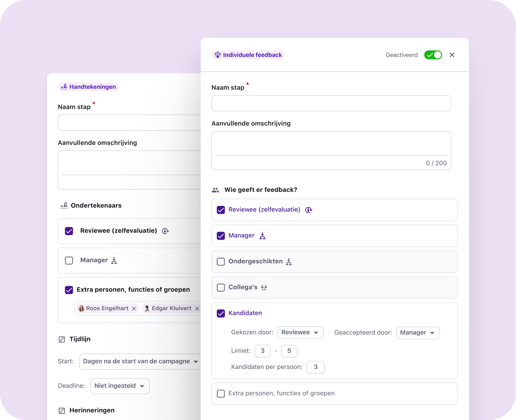Image resolution: width=516 pixels, height=420 pixels.
Task: Click Limiet minimum field showing 3
Action: pos(263,351)
